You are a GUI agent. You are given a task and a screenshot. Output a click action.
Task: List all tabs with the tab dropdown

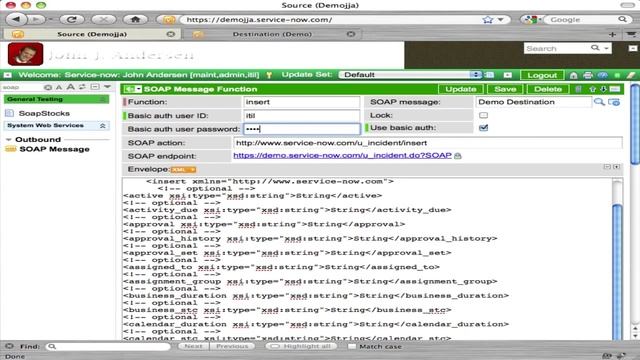[631, 35]
